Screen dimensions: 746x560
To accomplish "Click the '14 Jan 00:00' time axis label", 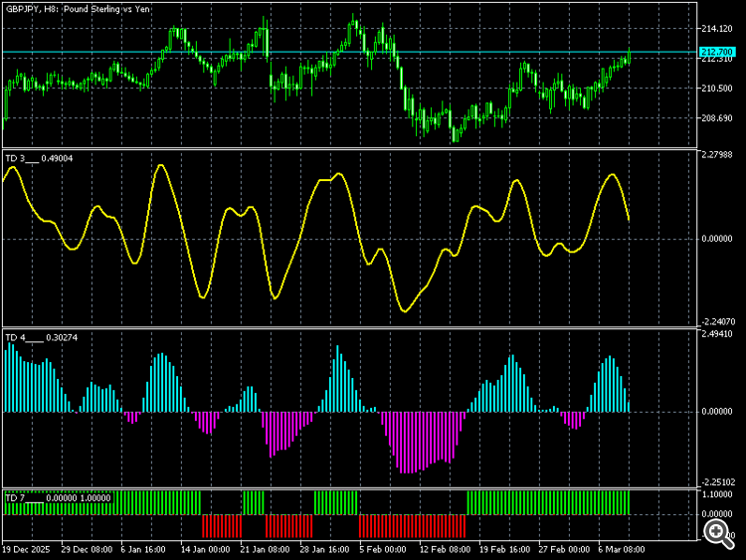I will tap(206, 549).
